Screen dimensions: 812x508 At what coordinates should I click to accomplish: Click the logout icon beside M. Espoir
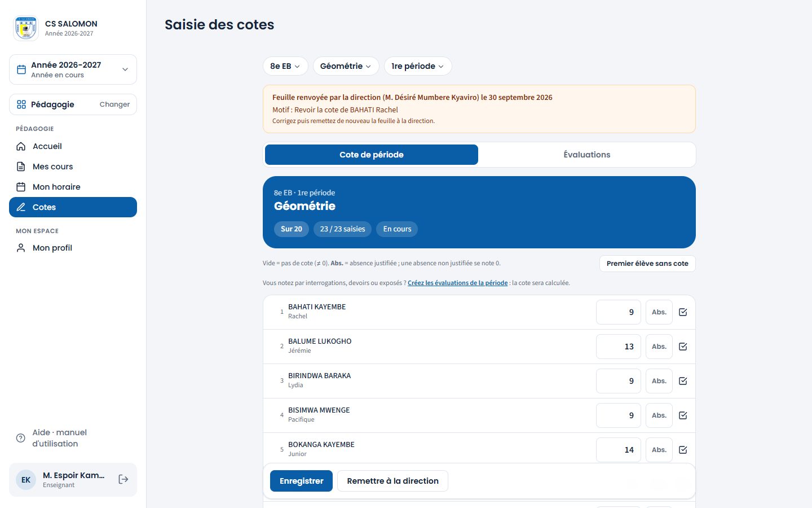(x=123, y=479)
